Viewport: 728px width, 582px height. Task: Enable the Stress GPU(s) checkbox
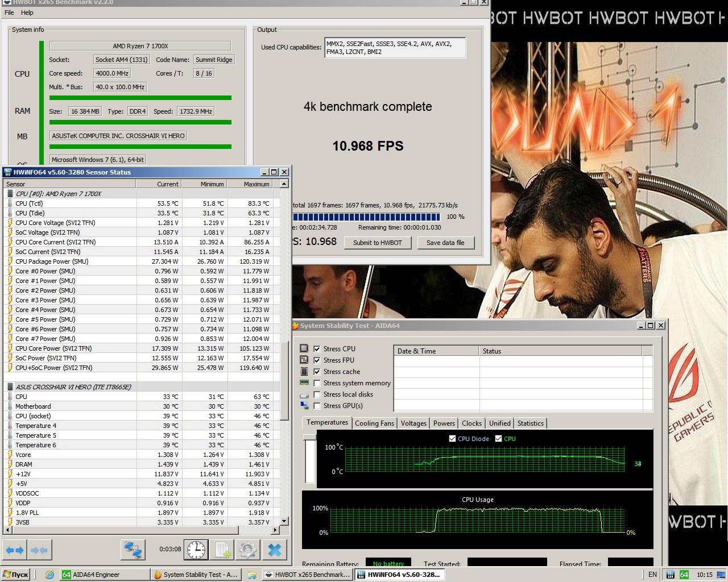(x=317, y=406)
